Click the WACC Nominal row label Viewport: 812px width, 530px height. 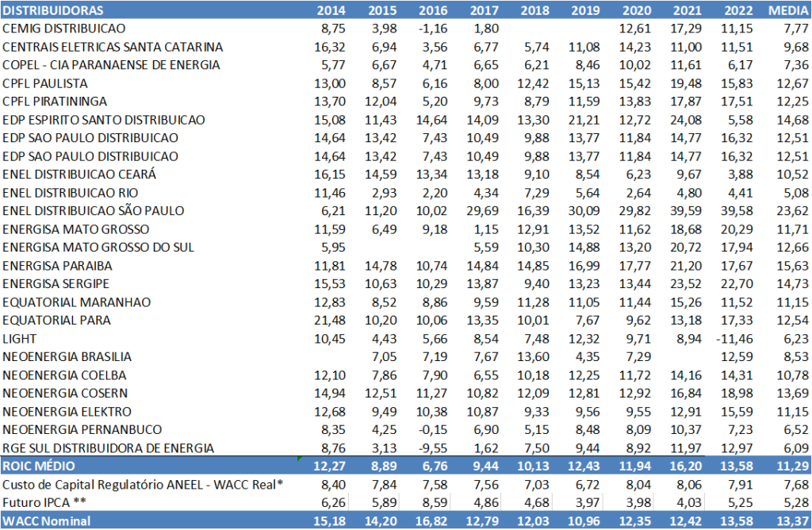[46, 521]
